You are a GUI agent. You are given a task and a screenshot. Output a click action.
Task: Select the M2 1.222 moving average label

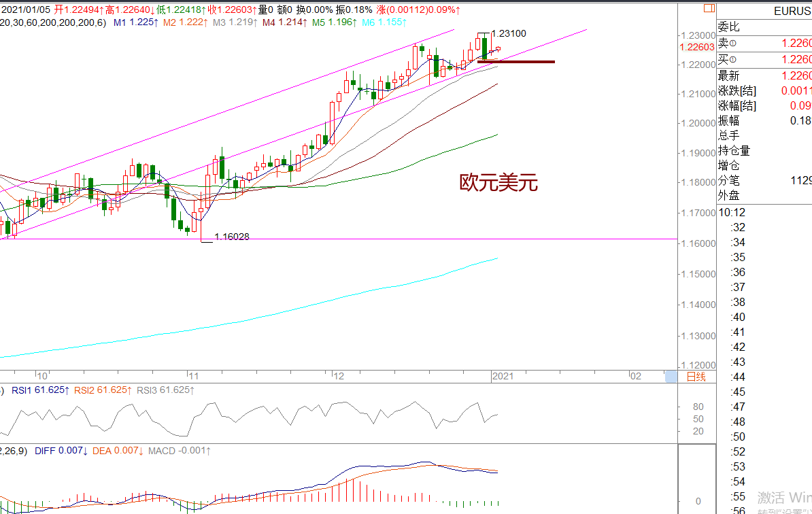pos(186,22)
